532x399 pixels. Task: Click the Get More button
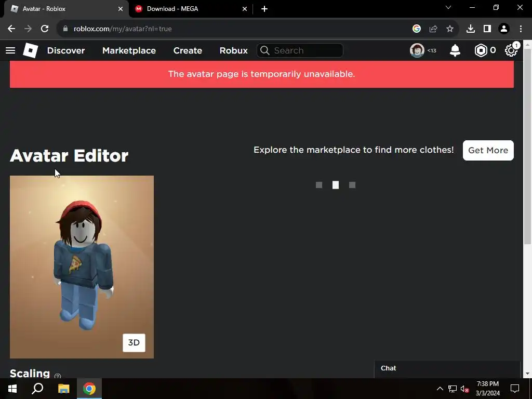pos(488,150)
